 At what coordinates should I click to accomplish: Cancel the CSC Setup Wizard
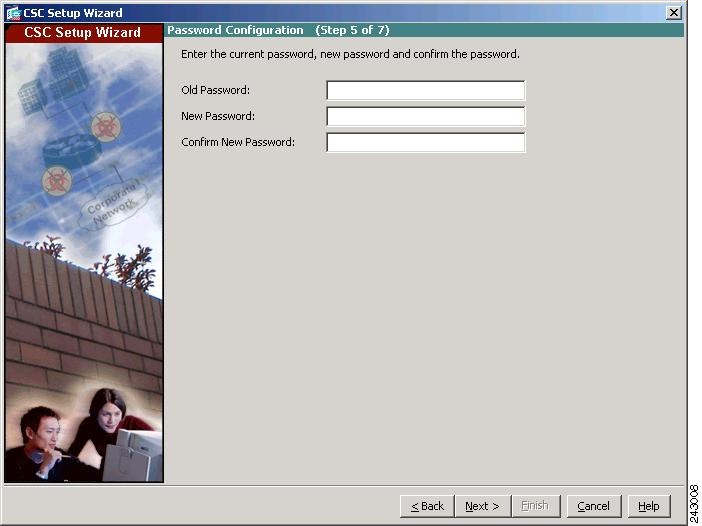(594, 506)
